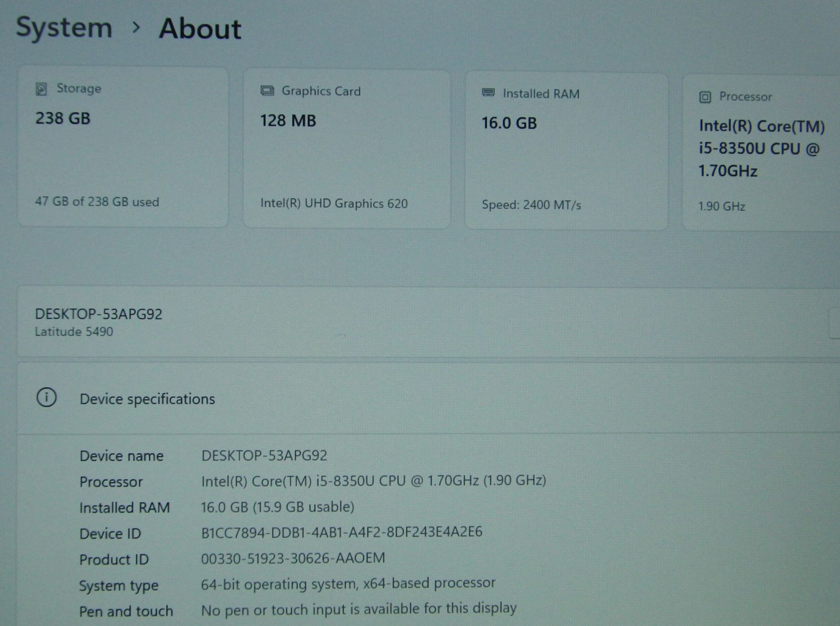
Task: Click the breadcrumb chevron after System
Action: click(136, 27)
